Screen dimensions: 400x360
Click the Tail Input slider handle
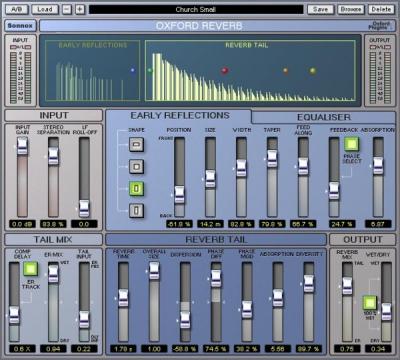coord(84,320)
